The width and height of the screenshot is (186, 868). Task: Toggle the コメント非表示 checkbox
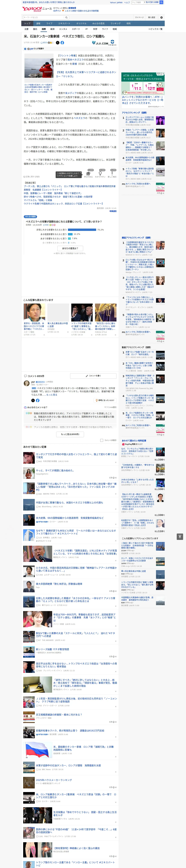(x=102, y=440)
